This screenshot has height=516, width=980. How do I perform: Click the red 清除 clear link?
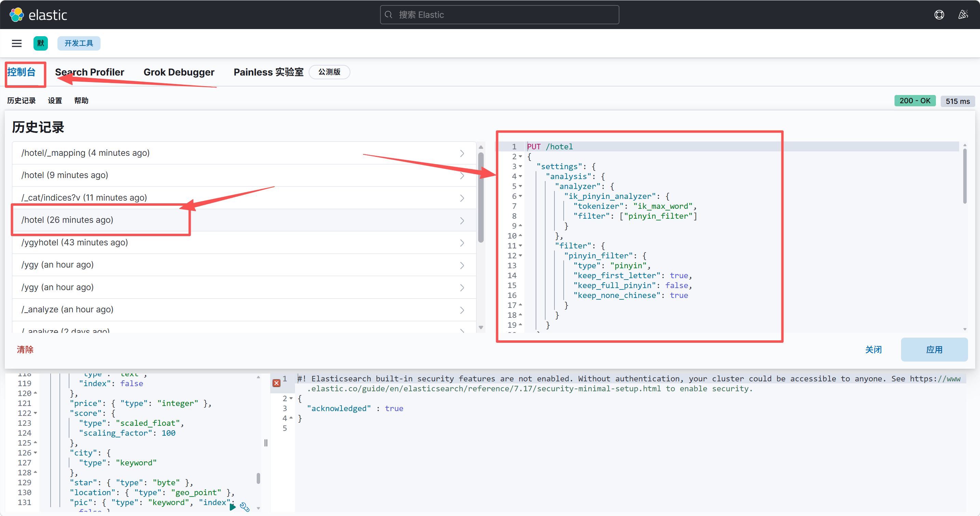click(25, 350)
